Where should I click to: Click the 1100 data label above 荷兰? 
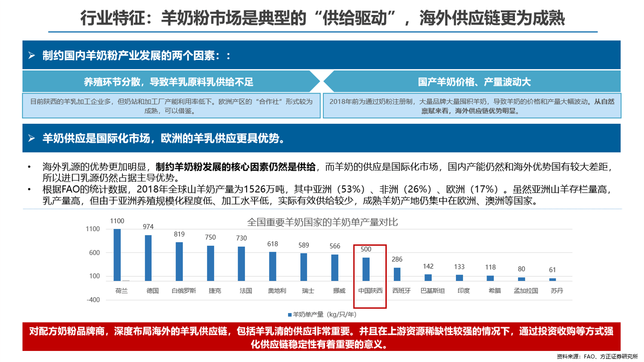coord(117,221)
